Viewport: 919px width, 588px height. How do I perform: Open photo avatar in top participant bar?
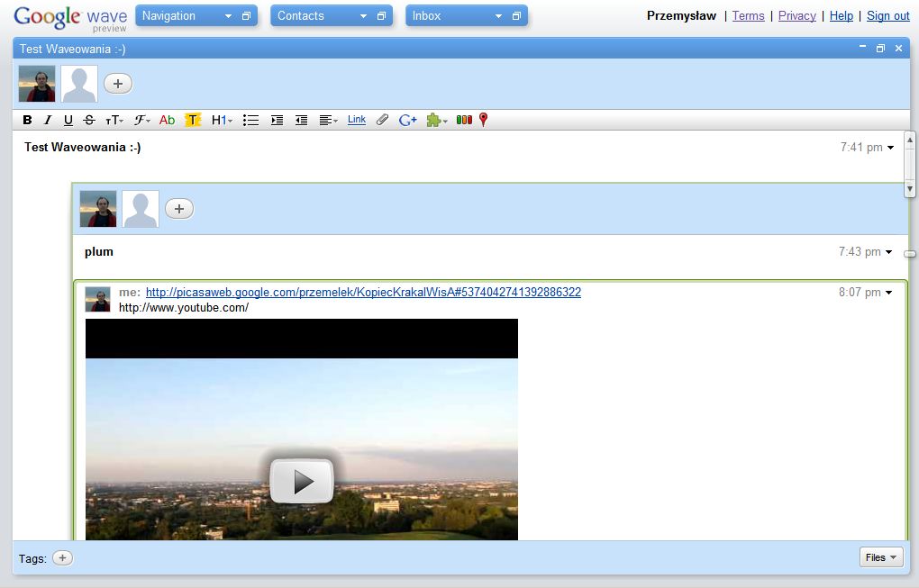[x=37, y=84]
